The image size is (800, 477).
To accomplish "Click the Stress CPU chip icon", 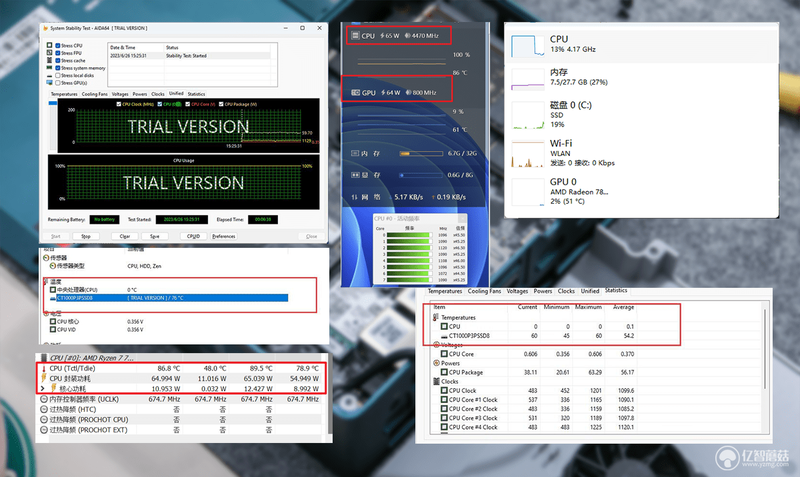I will [49, 45].
